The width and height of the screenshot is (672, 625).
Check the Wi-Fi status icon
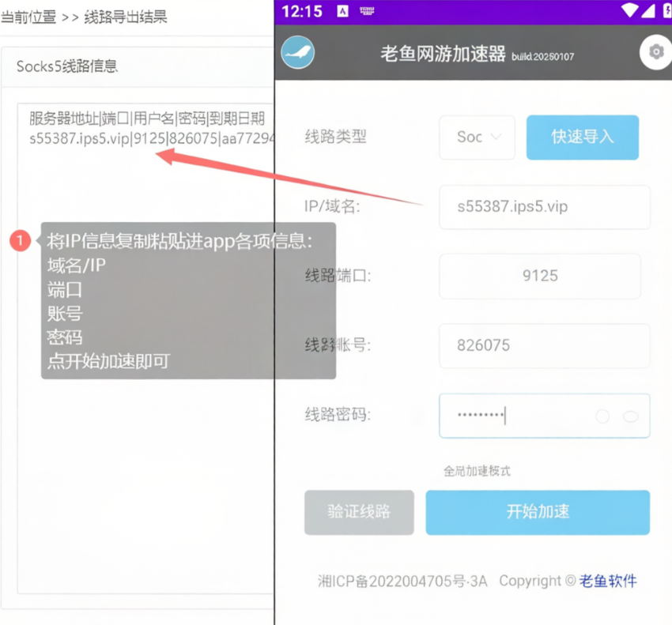coord(629,10)
